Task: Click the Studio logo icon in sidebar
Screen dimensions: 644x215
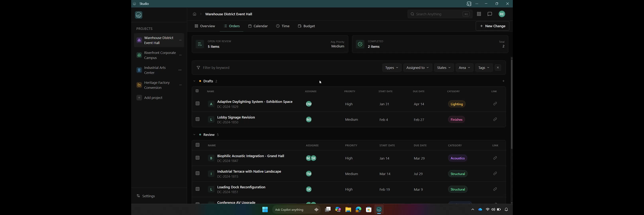Action: [139, 15]
